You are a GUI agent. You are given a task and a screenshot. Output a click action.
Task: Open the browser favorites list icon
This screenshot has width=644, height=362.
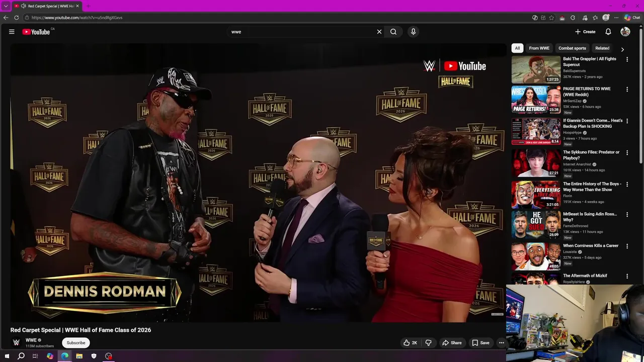coord(595,18)
